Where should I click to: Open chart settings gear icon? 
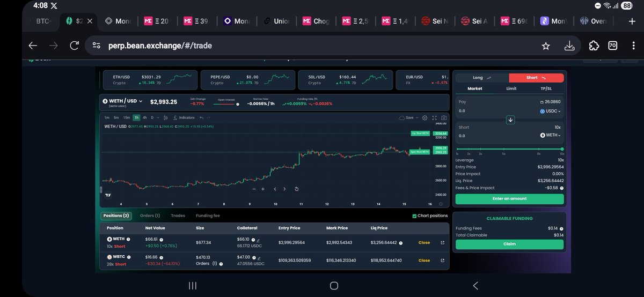click(425, 117)
